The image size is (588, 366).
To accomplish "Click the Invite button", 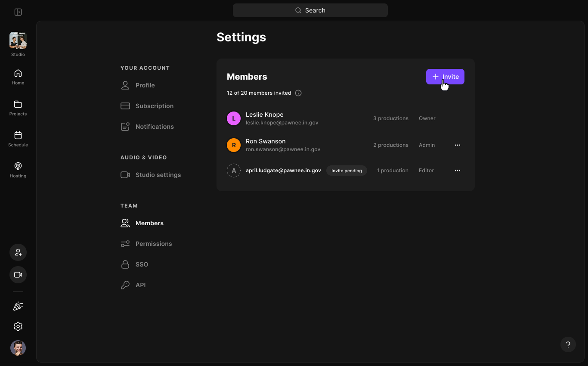I will click(445, 77).
